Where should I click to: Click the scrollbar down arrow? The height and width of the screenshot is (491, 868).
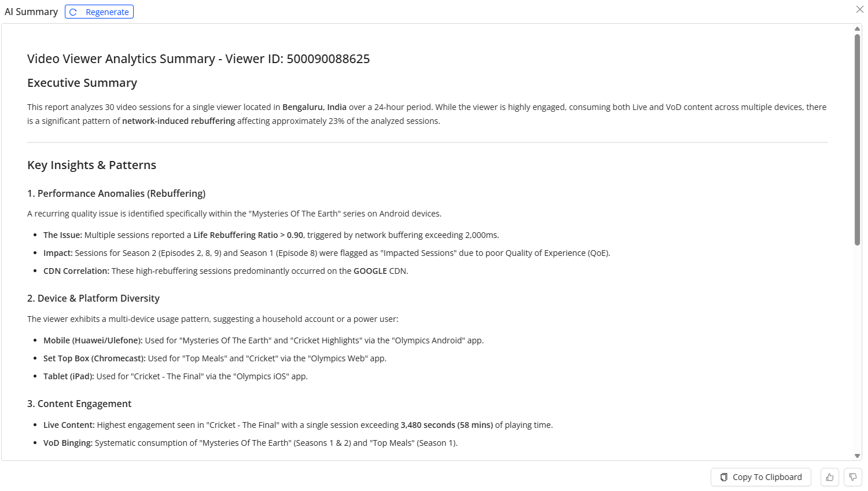point(858,456)
